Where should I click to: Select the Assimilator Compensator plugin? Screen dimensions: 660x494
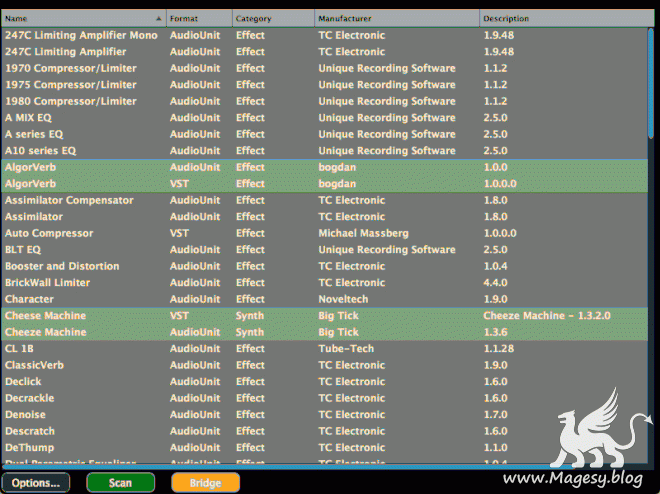click(x=325, y=200)
